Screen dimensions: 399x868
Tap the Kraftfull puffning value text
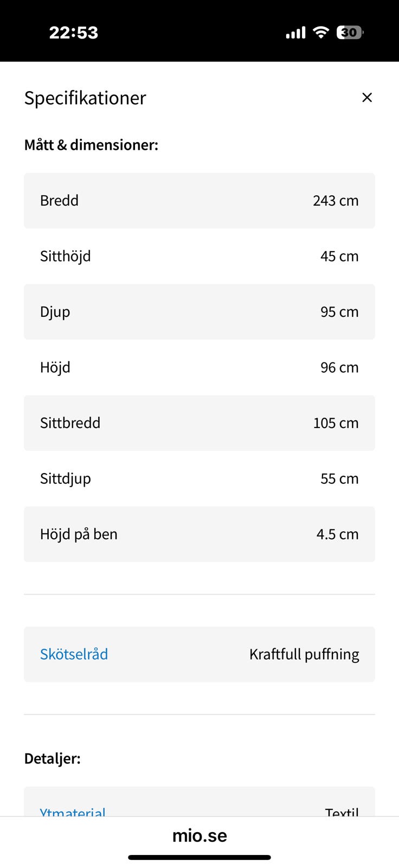point(304,654)
